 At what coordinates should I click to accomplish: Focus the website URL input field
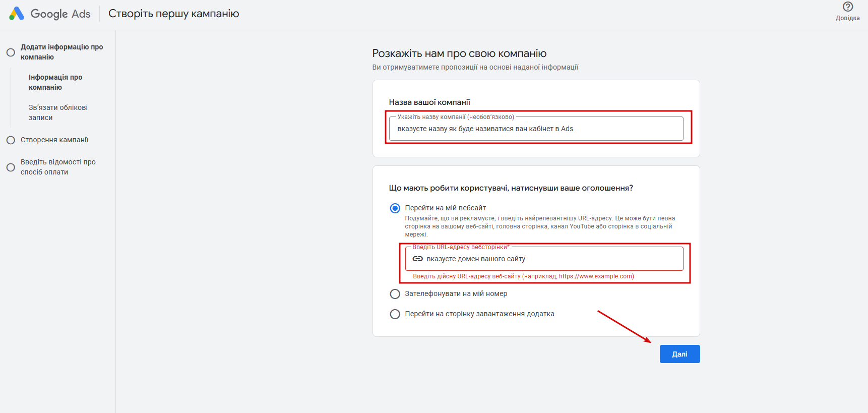click(544, 259)
